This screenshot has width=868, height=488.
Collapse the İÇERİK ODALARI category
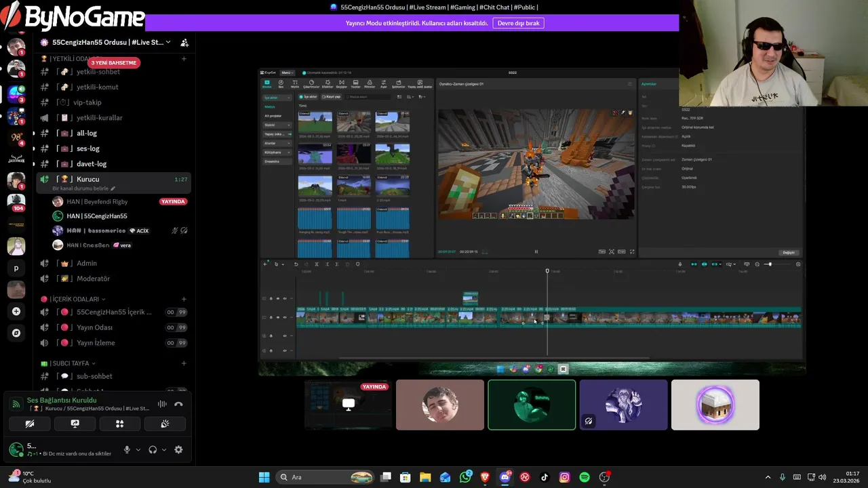click(x=73, y=299)
